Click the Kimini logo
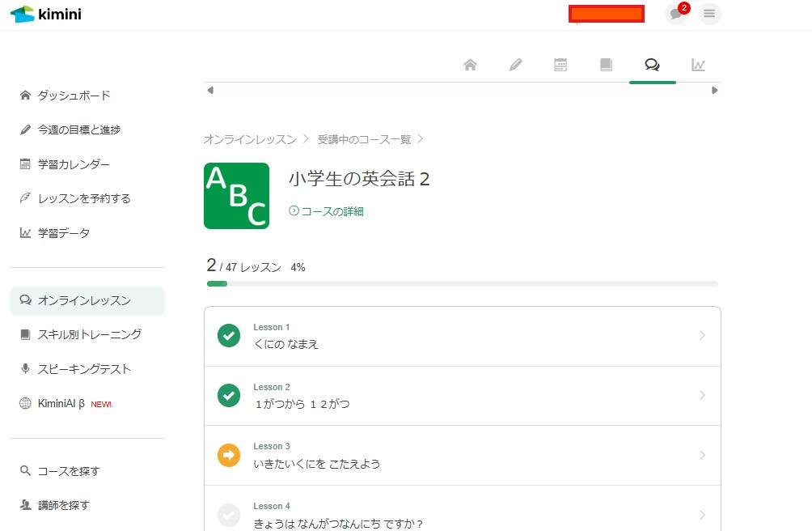The width and height of the screenshot is (812, 531). point(46,14)
